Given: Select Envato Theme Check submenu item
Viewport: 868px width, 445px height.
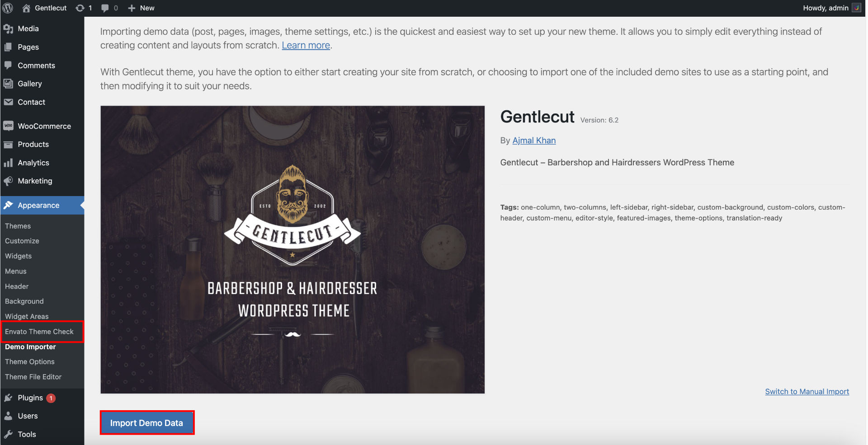Looking at the screenshot, I should pyautogui.click(x=39, y=332).
